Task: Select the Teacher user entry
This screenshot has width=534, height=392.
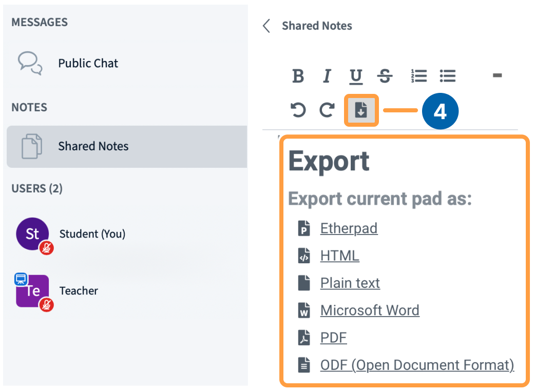Action: (127, 291)
